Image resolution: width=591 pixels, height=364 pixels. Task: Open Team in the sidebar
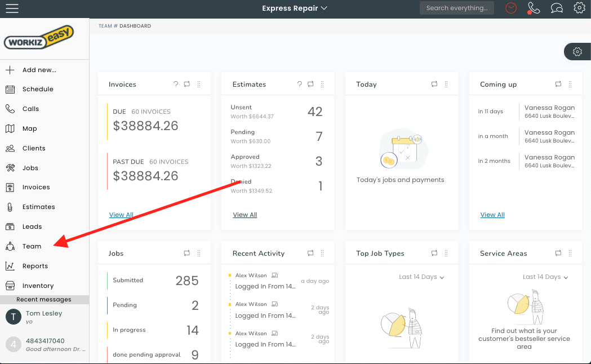pyautogui.click(x=32, y=246)
